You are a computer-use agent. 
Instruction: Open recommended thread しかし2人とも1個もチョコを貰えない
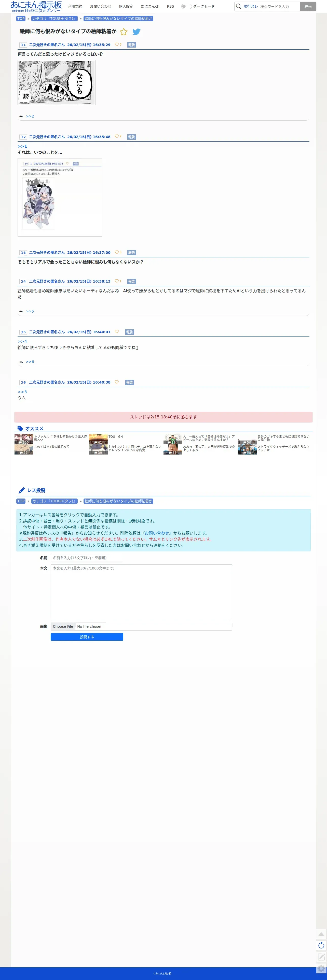pyautogui.click(x=135, y=448)
